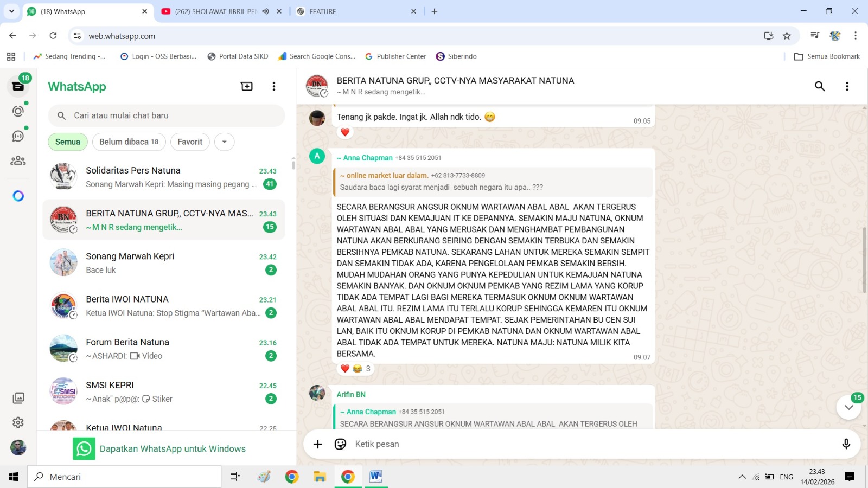Select the Semua chat filter
This screenshot has width=868, height=488.
68,142
